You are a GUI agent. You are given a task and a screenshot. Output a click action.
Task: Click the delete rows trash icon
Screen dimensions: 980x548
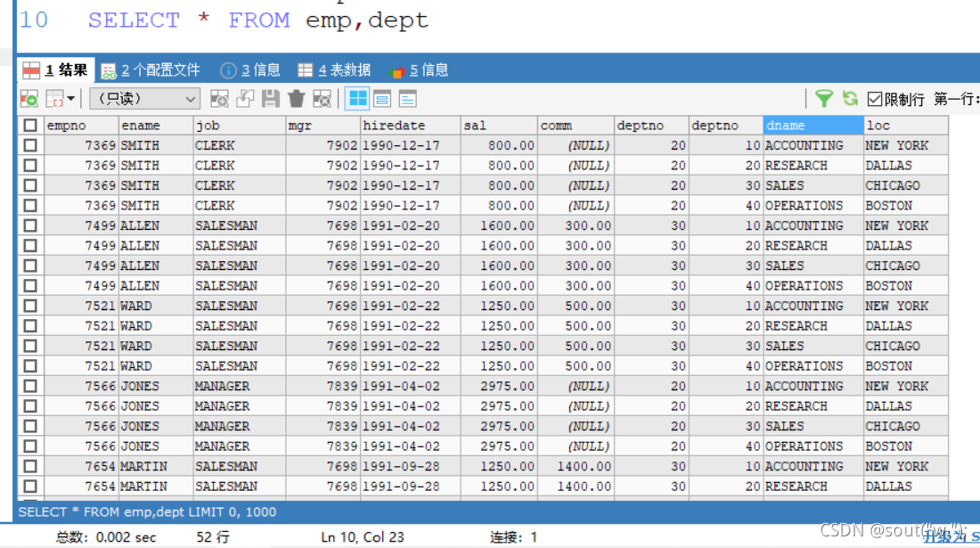tap(297, 99)
